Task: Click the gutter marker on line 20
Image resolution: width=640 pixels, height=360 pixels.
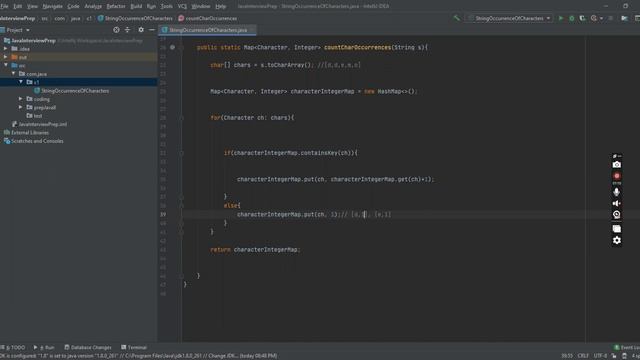Action: (x=172, y=47)
